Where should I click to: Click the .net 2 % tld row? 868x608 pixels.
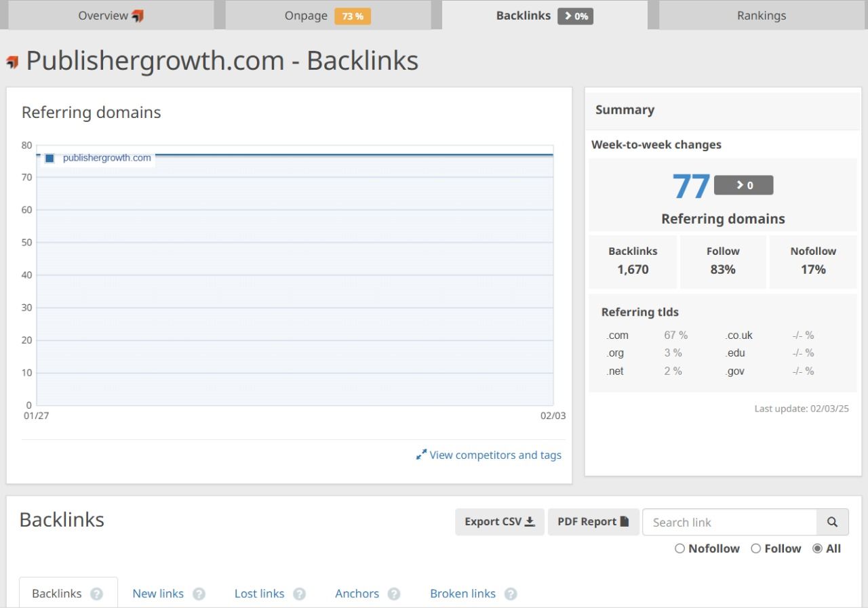pos(644,371)
